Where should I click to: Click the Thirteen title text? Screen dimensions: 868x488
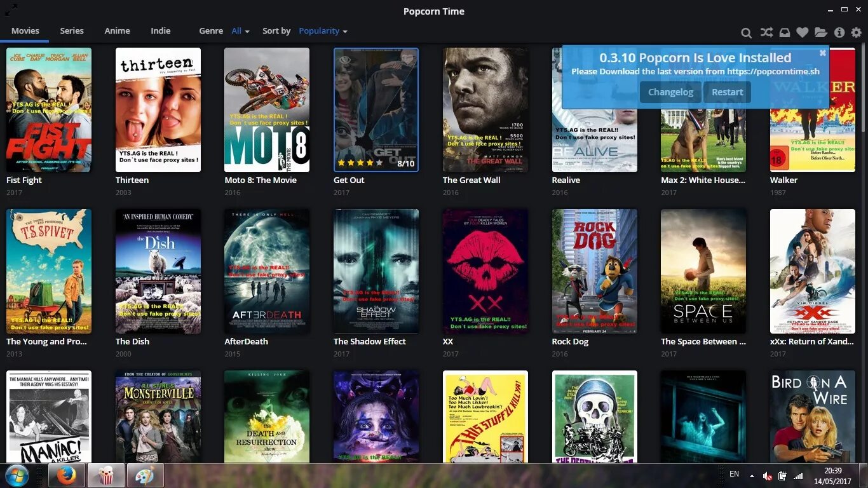point(132,180)
